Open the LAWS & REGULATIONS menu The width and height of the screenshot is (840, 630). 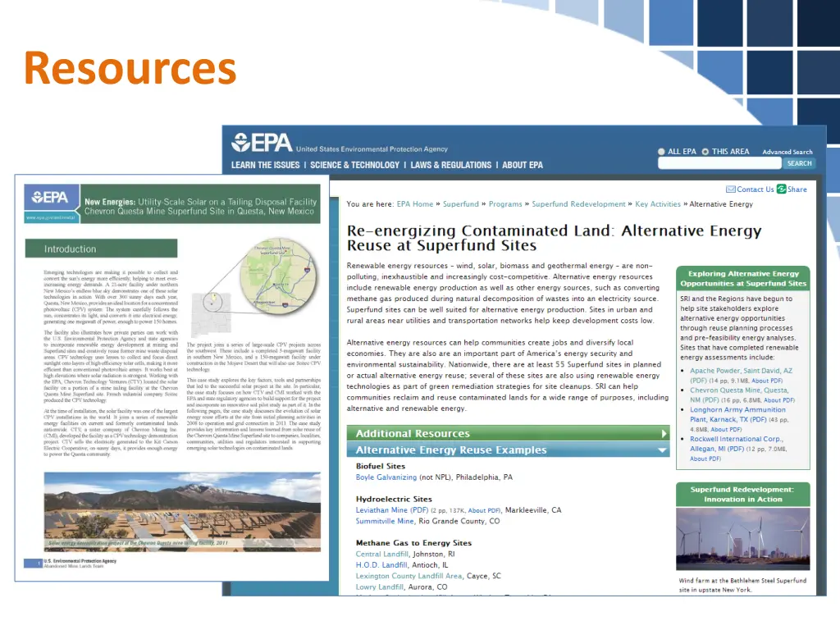(450, 165)
